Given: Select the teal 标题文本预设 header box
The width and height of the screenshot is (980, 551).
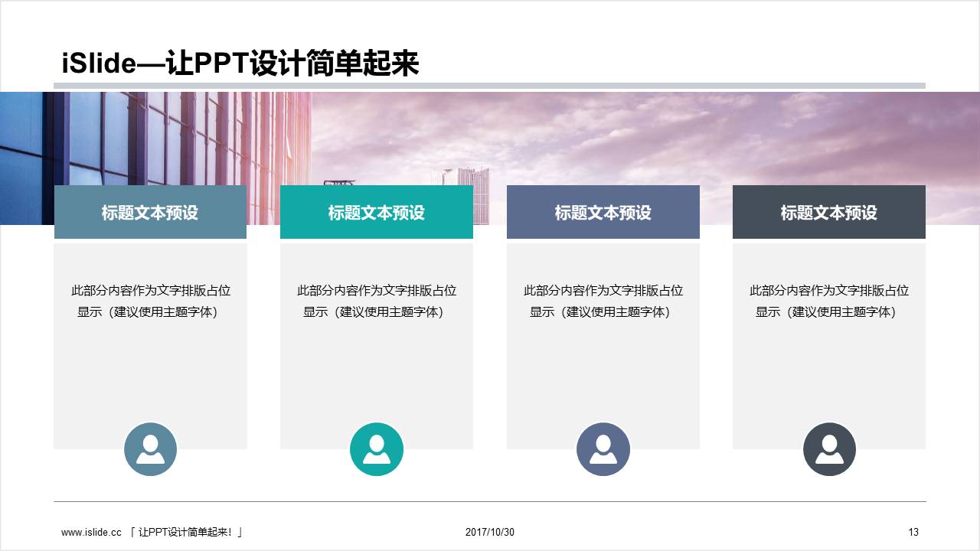Looking at the screenshot, I should point(377,212).
